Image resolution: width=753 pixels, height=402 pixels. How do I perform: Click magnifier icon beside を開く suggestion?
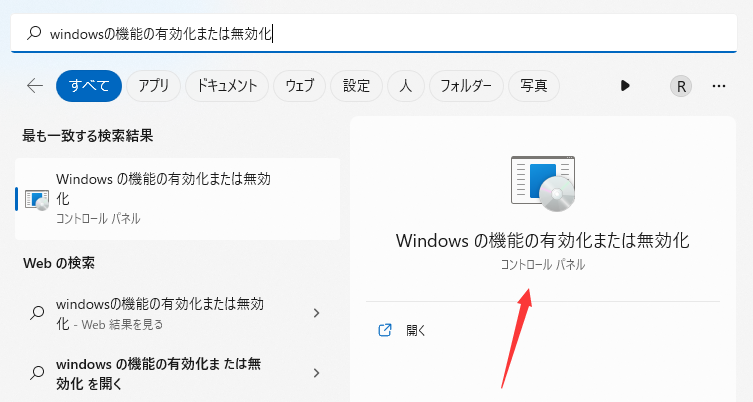[37, 373]
